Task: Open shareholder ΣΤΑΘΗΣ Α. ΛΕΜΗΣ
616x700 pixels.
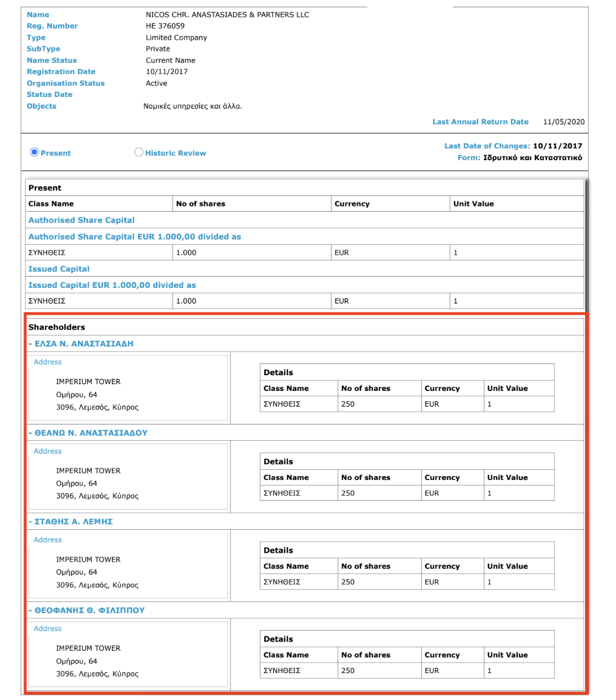Action: click(x=73, y=521)
